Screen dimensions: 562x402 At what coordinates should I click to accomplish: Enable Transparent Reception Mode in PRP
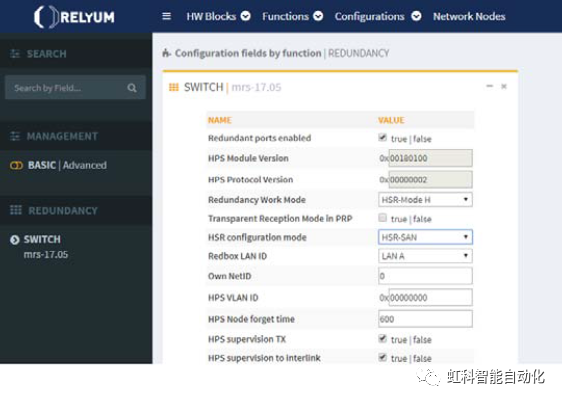(x=383, y=218)
